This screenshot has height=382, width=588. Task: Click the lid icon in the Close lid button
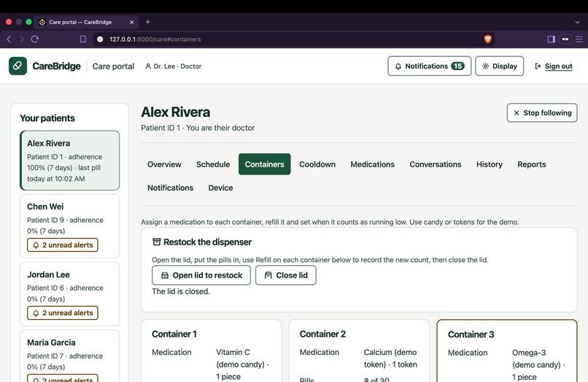(x=268, y=275)
